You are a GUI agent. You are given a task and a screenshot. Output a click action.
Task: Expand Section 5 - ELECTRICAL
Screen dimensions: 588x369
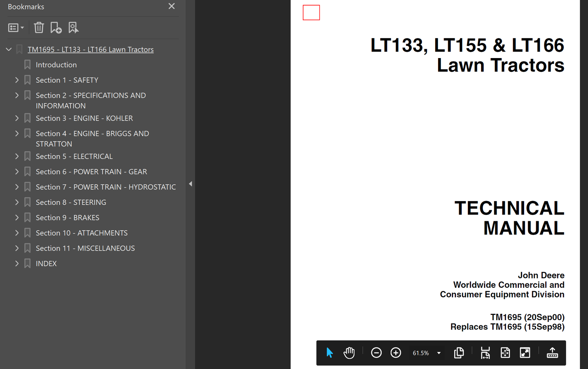click(x=17, y=156)
